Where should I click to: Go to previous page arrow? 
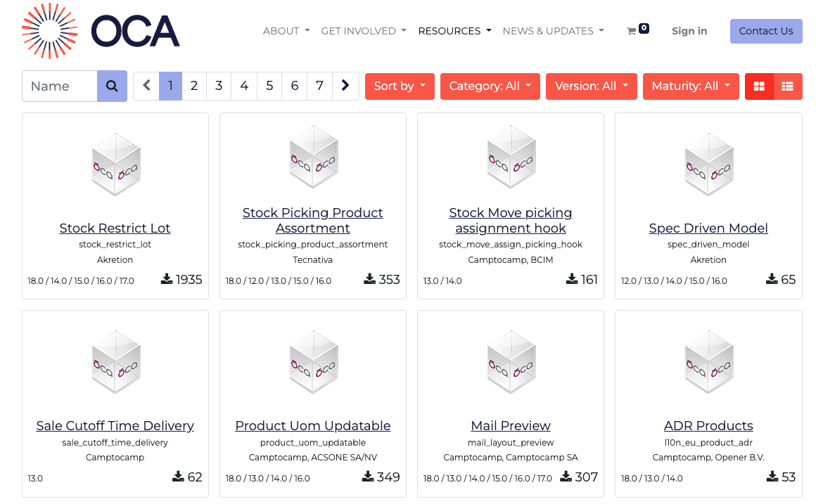coord(146,86)
